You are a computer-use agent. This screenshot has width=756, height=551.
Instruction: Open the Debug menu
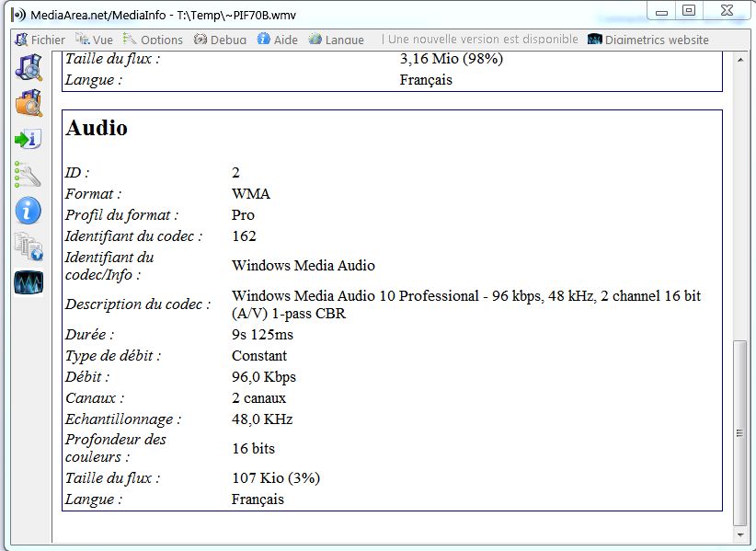[219, 40]
